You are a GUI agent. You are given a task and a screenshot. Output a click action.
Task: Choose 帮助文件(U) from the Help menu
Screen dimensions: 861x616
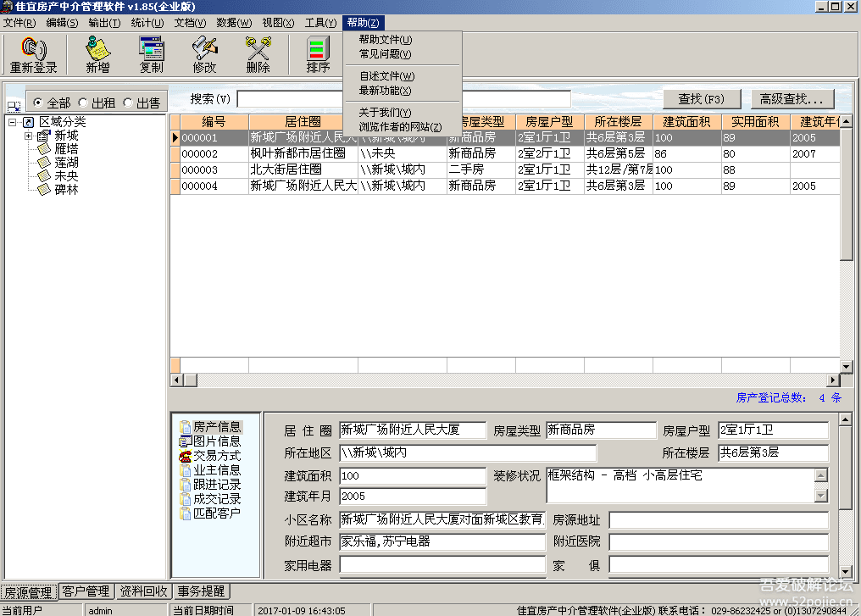pos(386,40)
